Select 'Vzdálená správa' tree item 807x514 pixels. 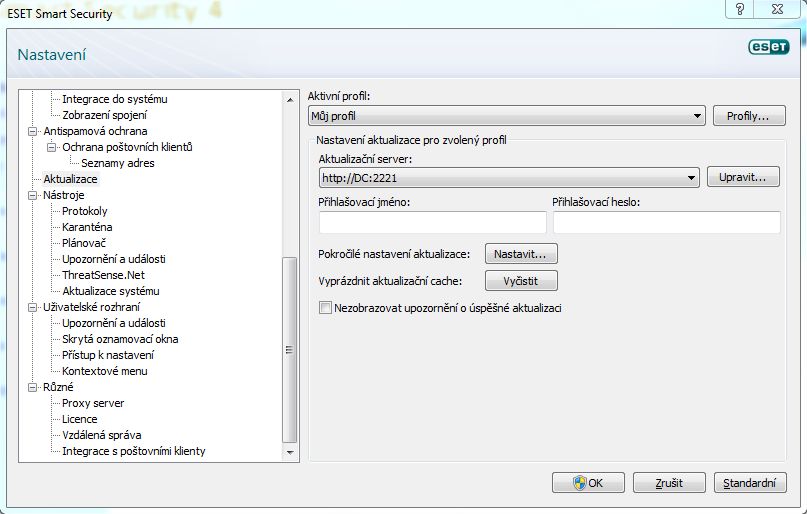pyautogui.click(x=101, y=435)
